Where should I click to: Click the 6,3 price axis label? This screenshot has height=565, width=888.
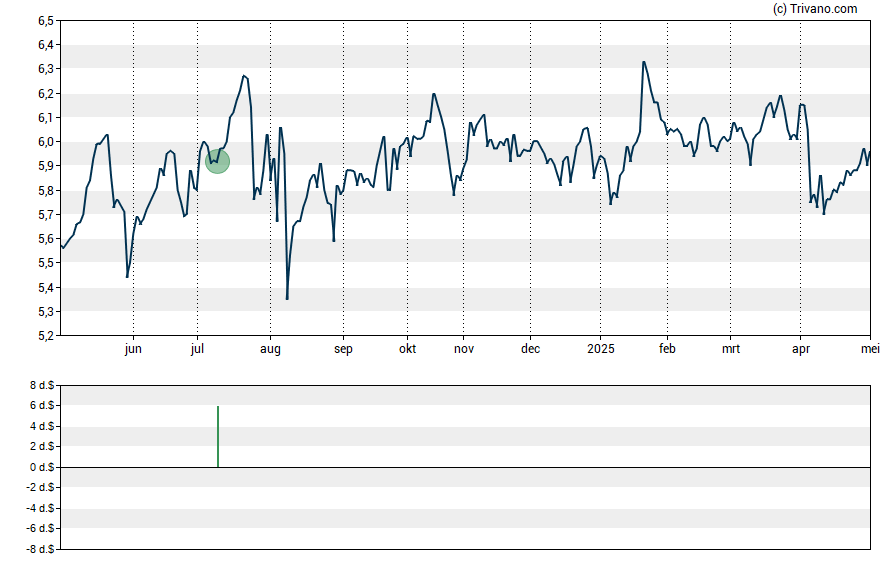click(46, 69)
